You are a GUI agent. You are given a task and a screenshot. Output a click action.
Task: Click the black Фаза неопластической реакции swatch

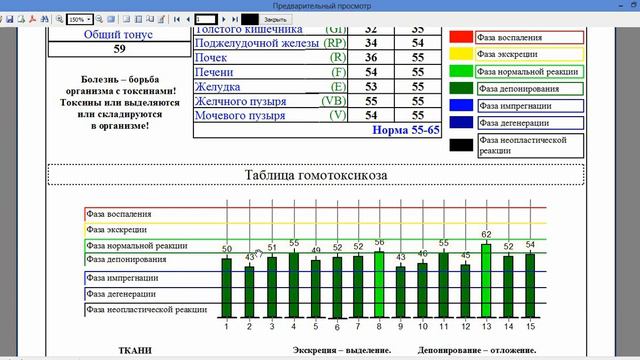(461, 145)
